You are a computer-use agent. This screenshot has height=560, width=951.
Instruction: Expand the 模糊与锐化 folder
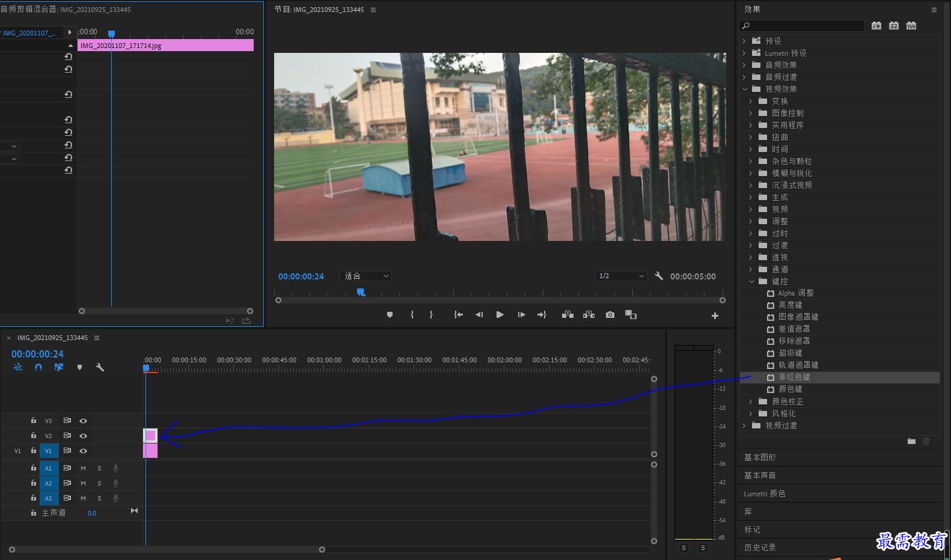[x=751, y=173]
